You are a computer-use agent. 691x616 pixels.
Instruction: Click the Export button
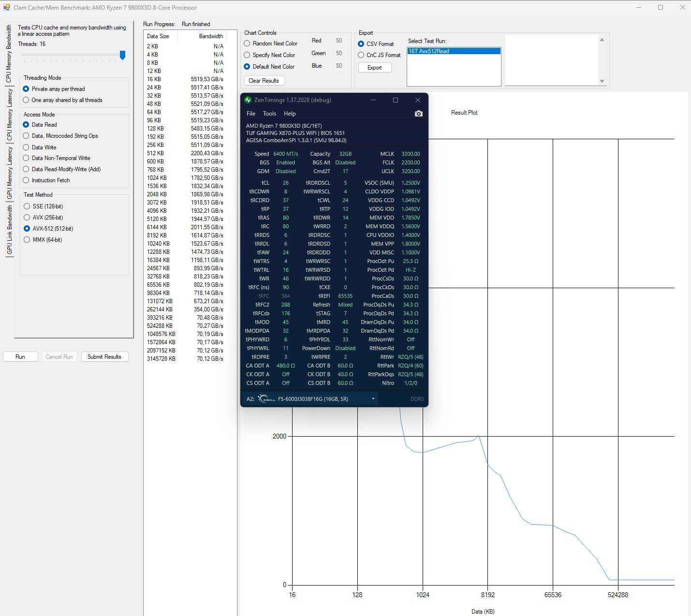click(x=375, y=68)
